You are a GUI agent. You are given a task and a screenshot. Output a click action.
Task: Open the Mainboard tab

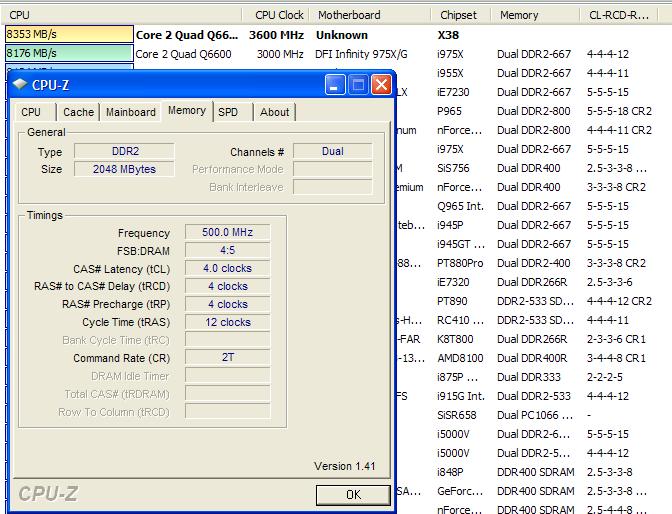[x=131, y=112]
